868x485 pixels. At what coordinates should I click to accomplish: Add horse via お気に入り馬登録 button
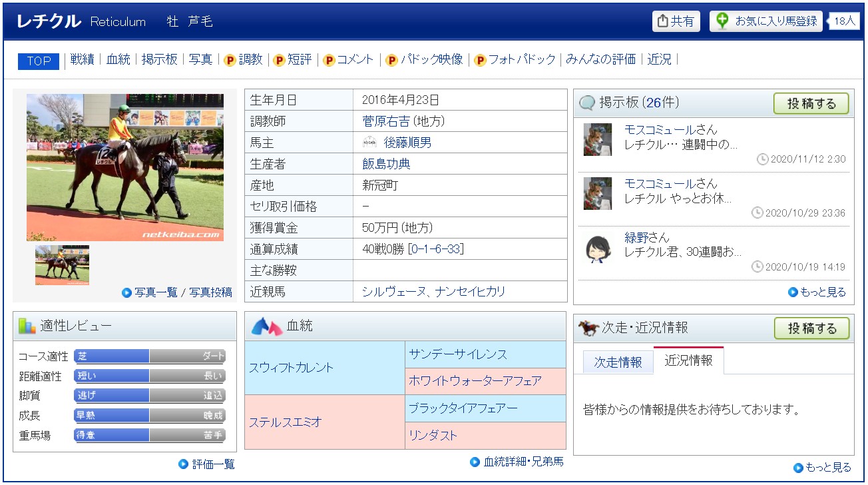pyautogui.click(x=766, y=21)
